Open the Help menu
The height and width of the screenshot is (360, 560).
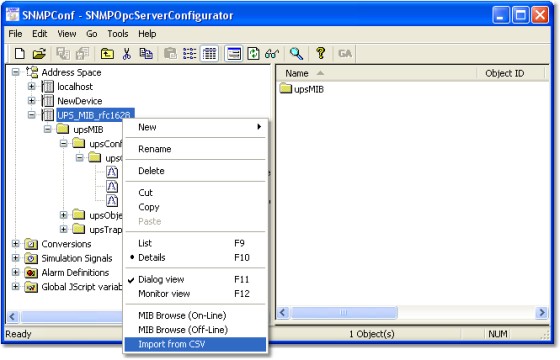point(147,34)
